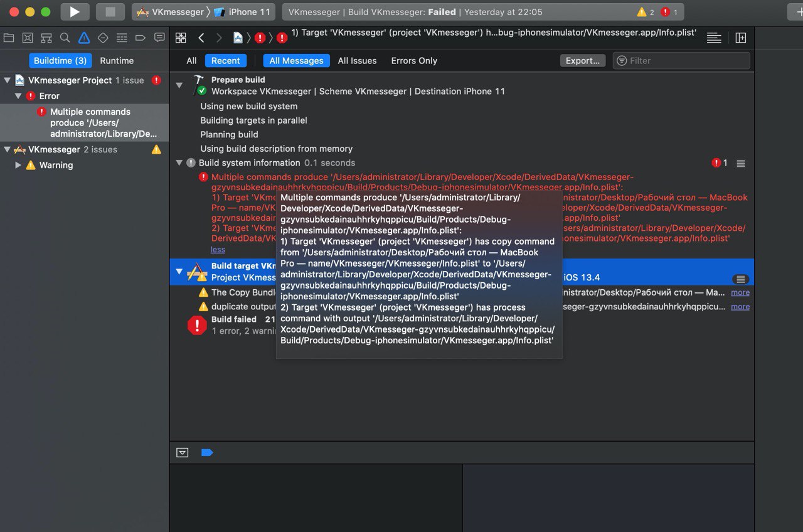Image resolution: width=803 pixels, height=532 pixels.
Task: Click the Prepare build hammer icon
Action: 199,85
